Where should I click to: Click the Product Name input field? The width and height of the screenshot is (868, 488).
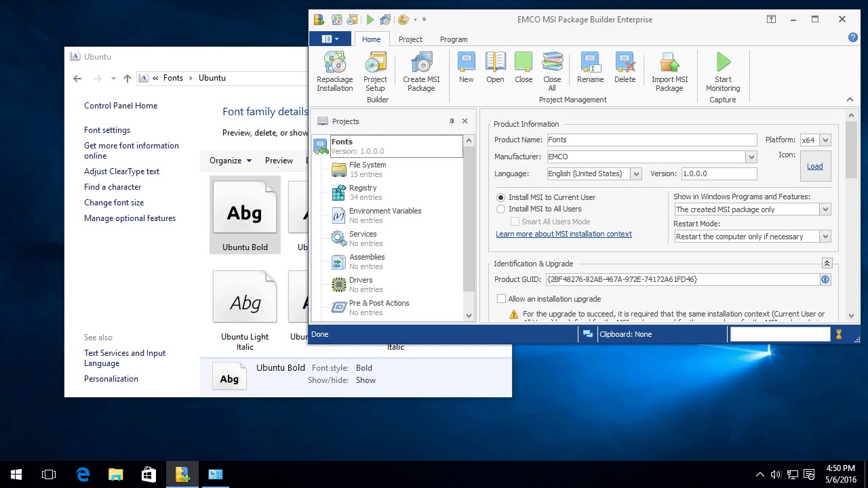(652, 140)
